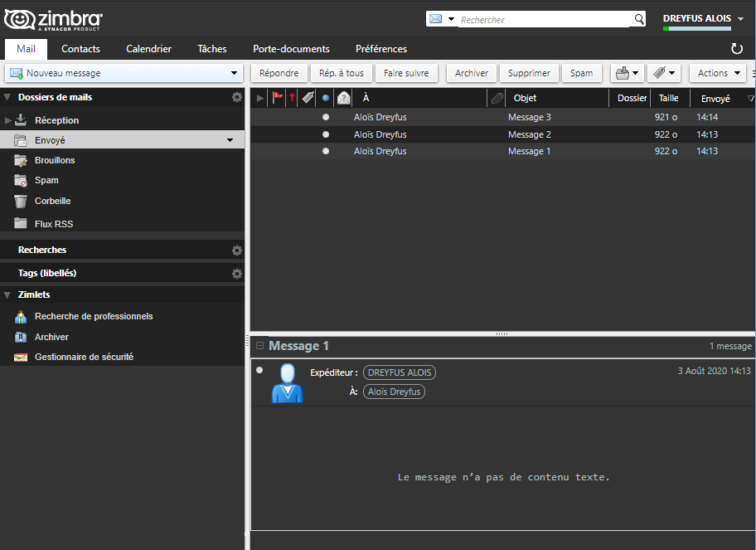Viewport: 756px width, 550px height.
Task: Expand the thread column arrow in the list header
Action: point(260,99)
